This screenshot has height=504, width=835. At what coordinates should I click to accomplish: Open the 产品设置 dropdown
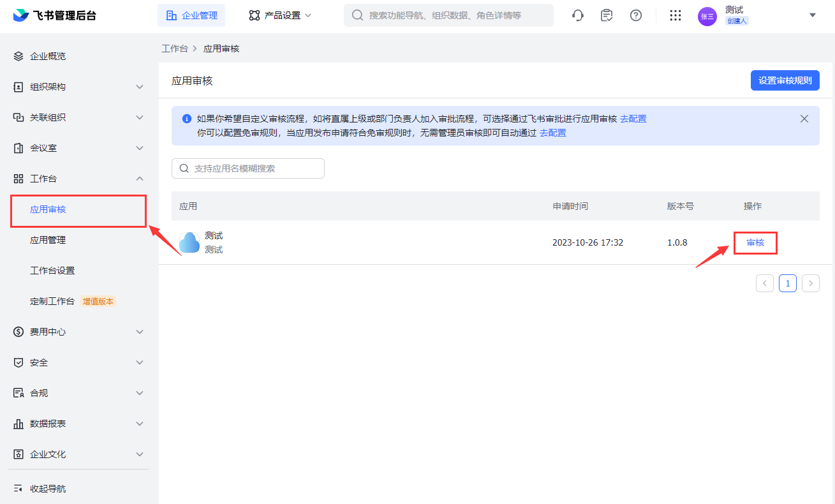(280, 15)
